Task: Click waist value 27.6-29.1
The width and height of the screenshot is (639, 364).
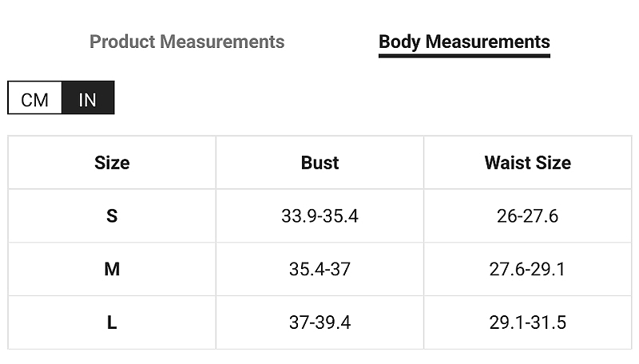Action: [527, 269]
